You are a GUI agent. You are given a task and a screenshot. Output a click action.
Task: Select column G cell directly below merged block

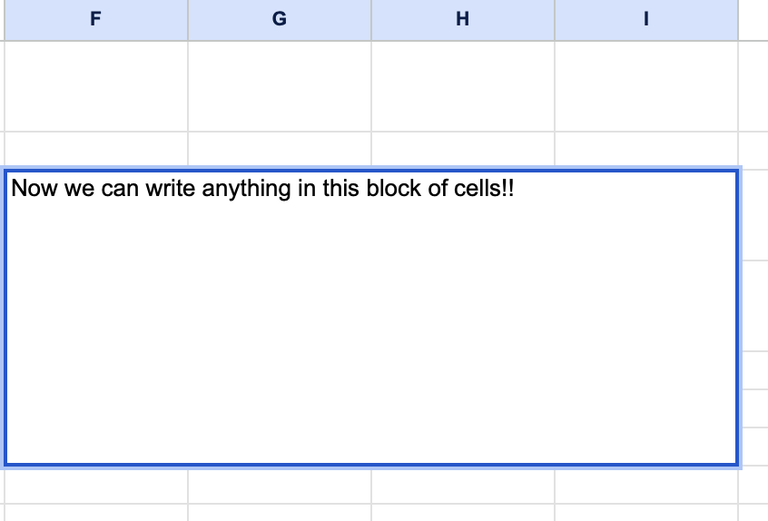[279, 487]
